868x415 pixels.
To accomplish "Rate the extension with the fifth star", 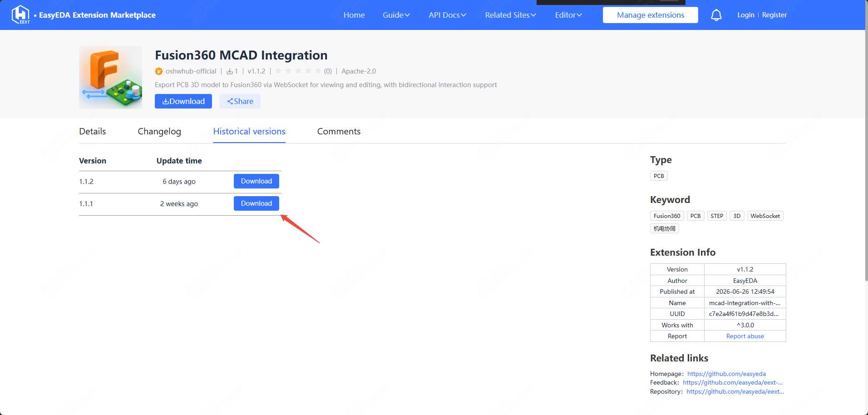I will tap(318, 71).
